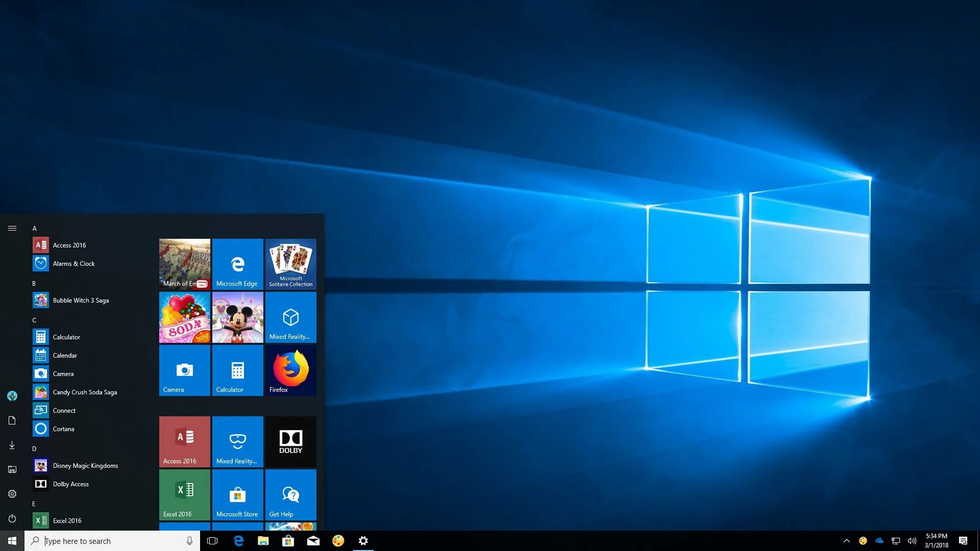Image resolution: width=980 pixels, height=551 pixels.
Task: Open Microsoft Store tile
Action: tap(237, 495)
